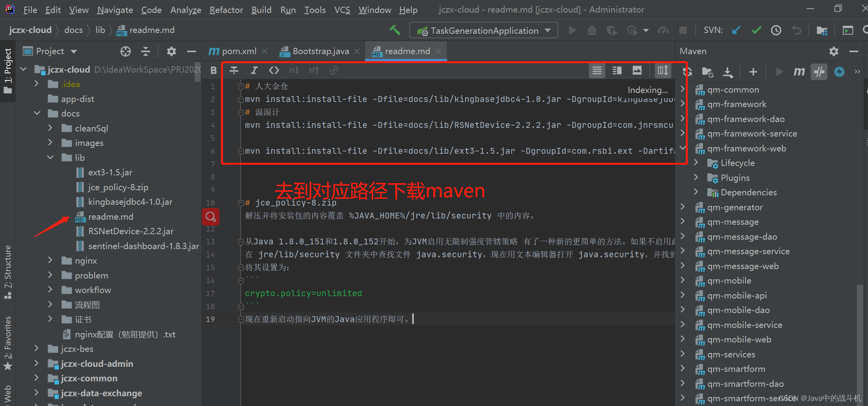Toggle the 1: Project side tool window
Image resolution: width=868 pixels, height=406 pixels.
tap(8, 71)
